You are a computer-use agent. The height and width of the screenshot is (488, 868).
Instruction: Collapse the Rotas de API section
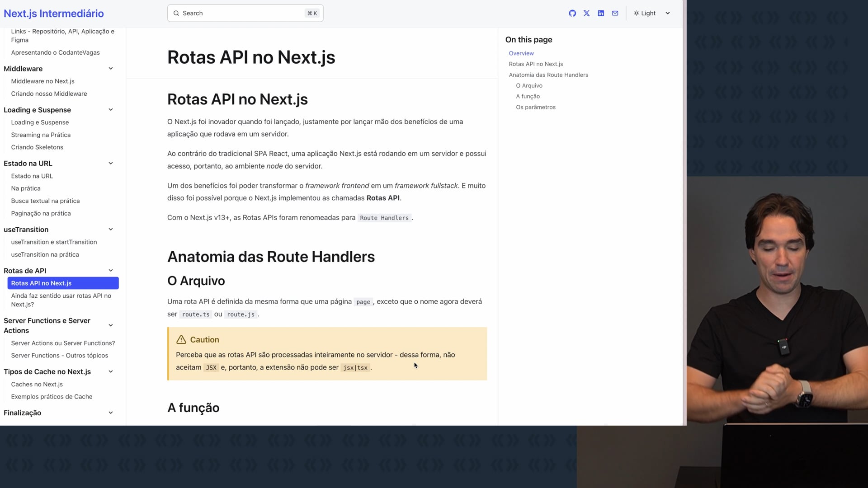coord(111,271)
